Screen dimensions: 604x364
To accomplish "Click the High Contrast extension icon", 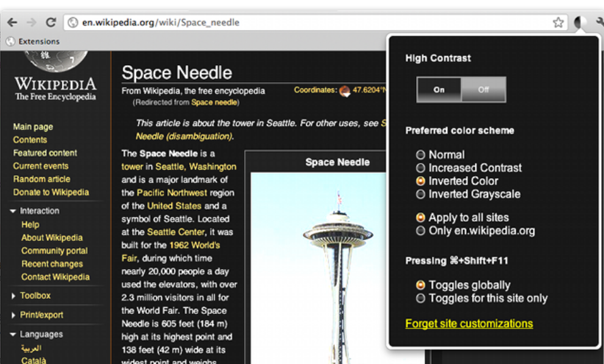I will 580,23.
